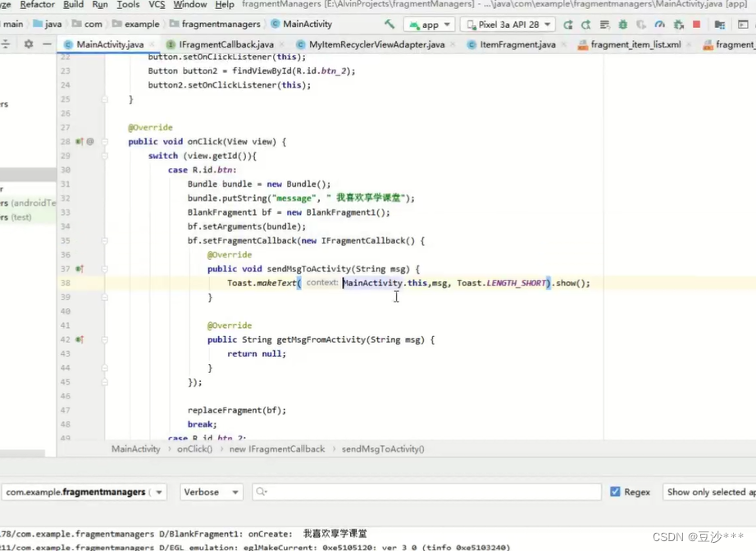Open the Project Structure folder icon
This screenshot has width=756, height=551.
pyautogui.click(x=720, y=24)
